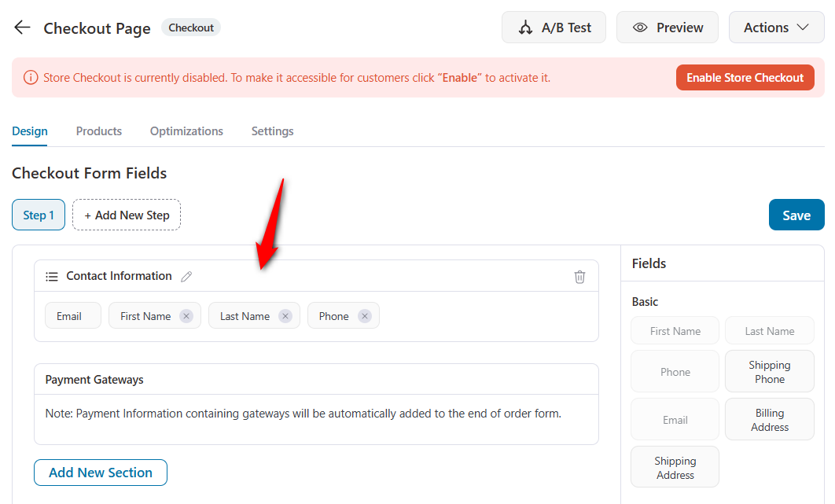Viewport: 835px width, 504px height.
Task: Remove Last Name field with x icon
Action: click(285, 316)
